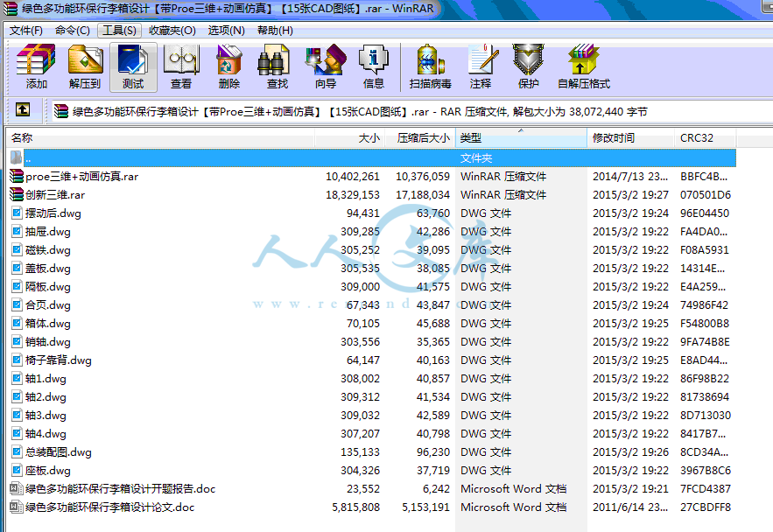773x532 pixels.
Task: Sort by 压缩后大小 column header
Action: pos(419,138)
